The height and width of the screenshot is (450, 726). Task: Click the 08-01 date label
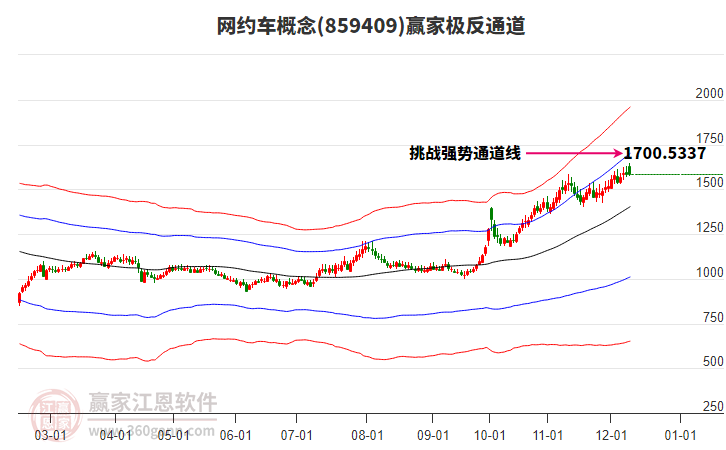[367, 436]
